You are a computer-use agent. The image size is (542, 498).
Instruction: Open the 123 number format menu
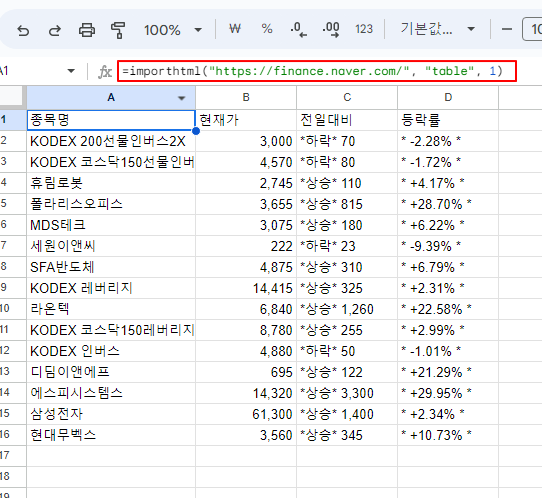pos(364,29)
